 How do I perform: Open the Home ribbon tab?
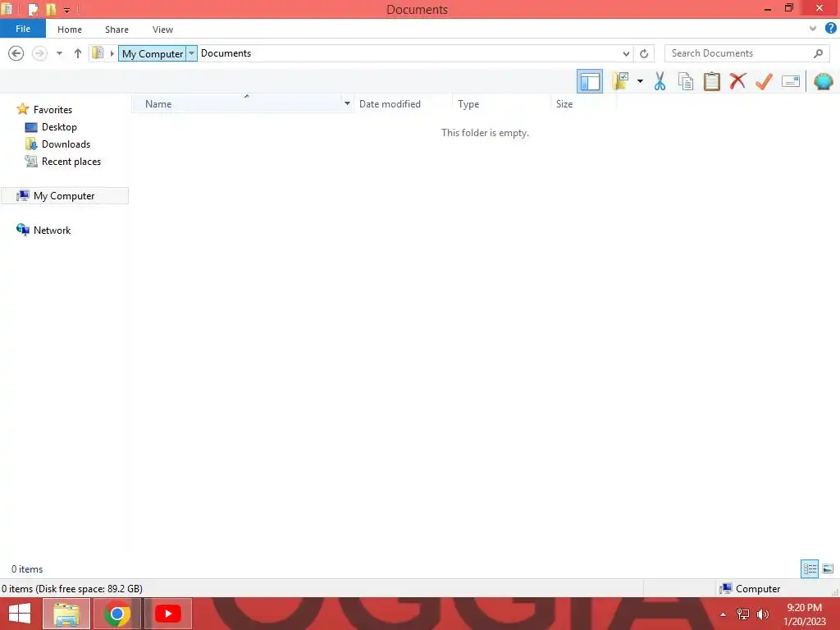(70, 30)
